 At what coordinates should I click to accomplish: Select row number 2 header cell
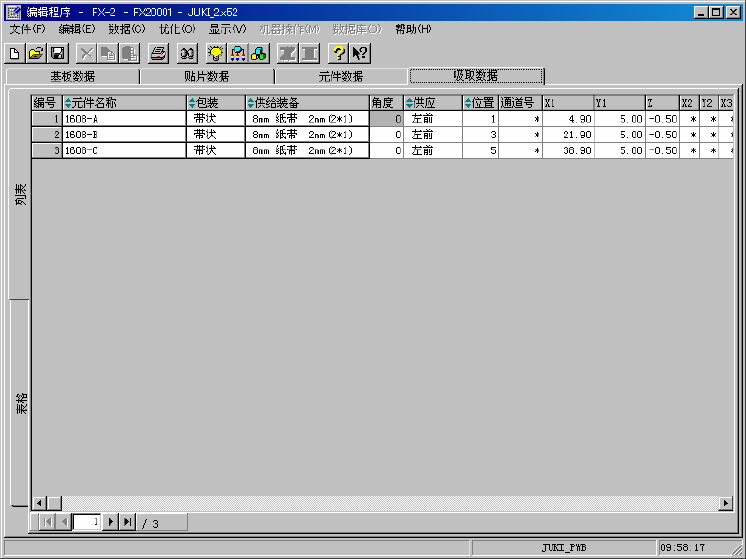[47, 135]
